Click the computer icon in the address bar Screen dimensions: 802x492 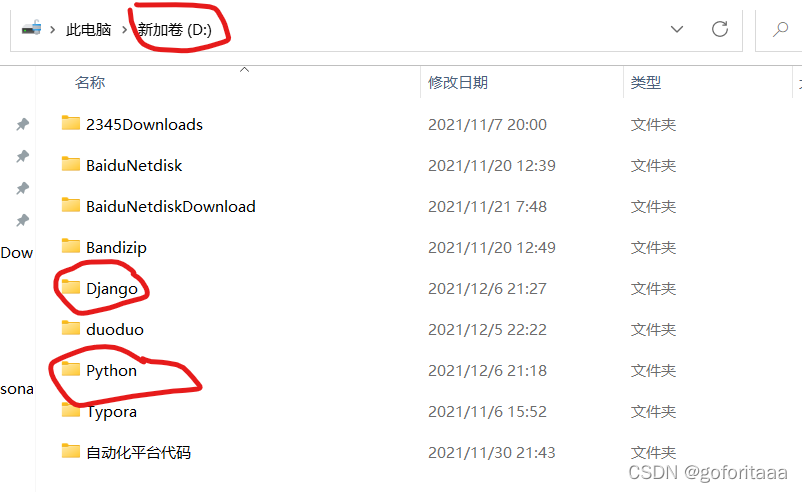(31, 28)
